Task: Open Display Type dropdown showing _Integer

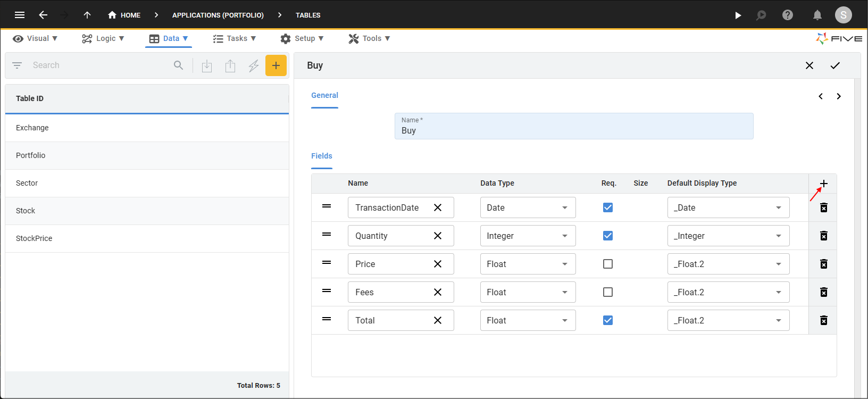Action: 729,236
